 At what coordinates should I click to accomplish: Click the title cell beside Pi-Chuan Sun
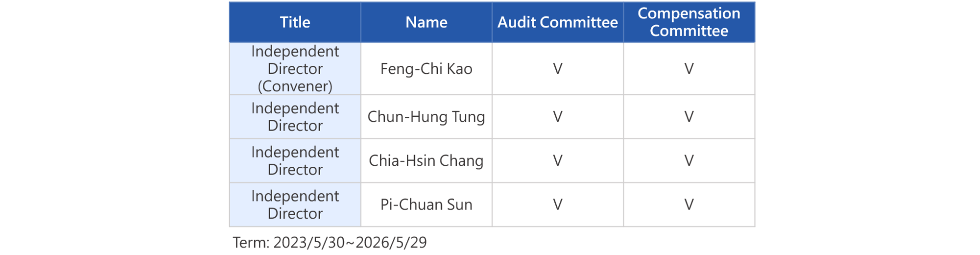tap(295, 205)
